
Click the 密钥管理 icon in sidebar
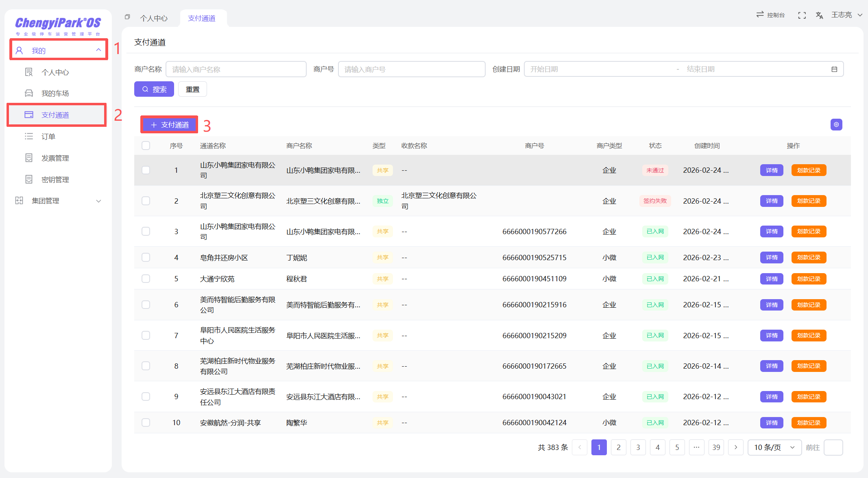point(29,179)
